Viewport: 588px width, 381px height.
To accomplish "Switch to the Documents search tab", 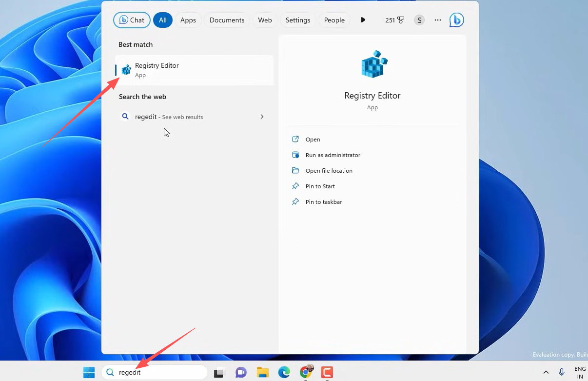I will 227,20.
